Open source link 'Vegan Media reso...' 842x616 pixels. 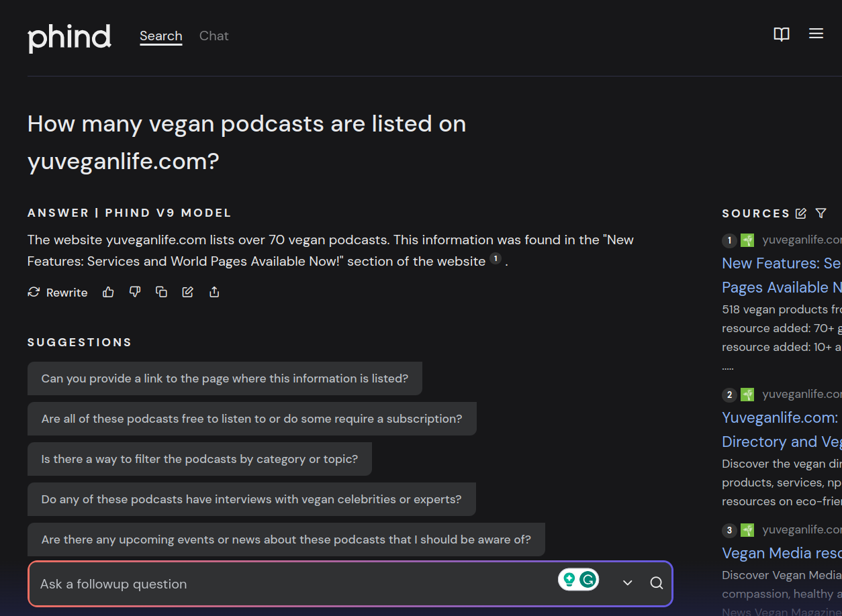(782, 553)
